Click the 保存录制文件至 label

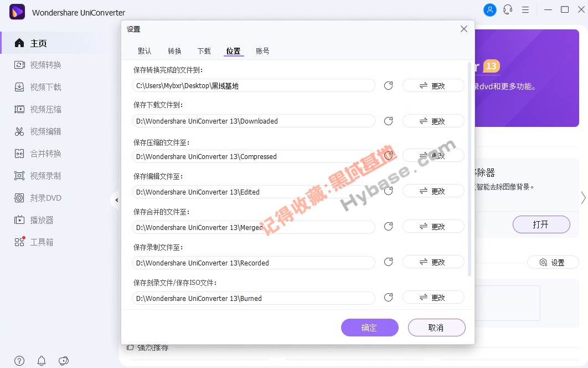158,247
